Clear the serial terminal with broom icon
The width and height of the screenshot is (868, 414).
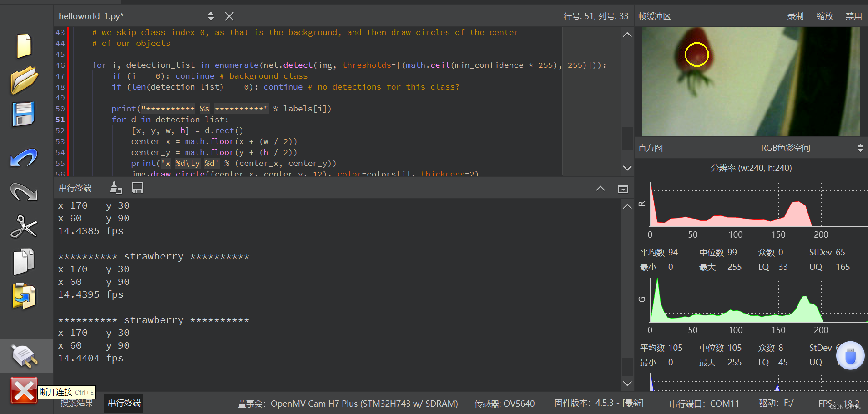(x=116, y=188)
